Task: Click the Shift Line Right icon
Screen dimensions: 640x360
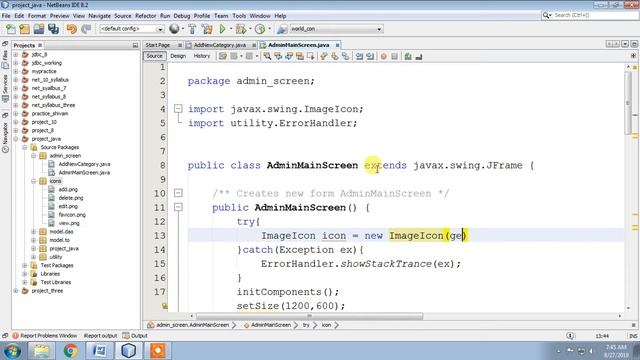Action: [x=370, y=56]
